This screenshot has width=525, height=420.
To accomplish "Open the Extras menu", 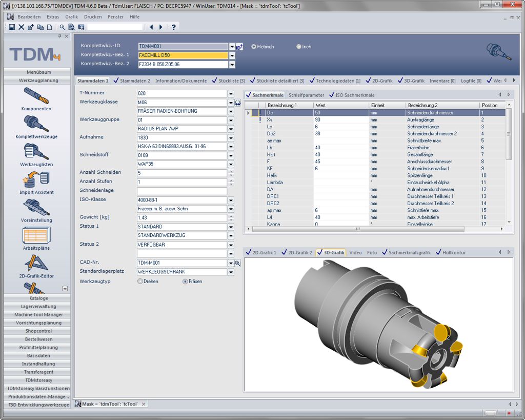I will tap(53, 17).
